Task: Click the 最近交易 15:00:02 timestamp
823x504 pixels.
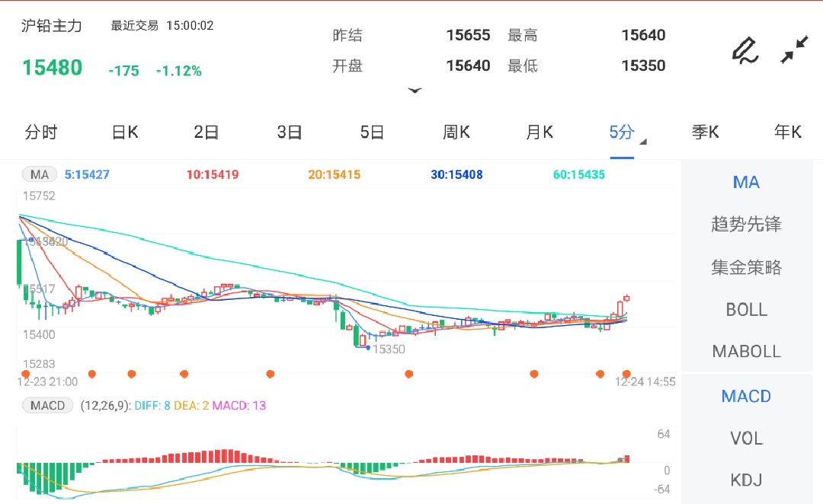Action: [x=162, y=26]
